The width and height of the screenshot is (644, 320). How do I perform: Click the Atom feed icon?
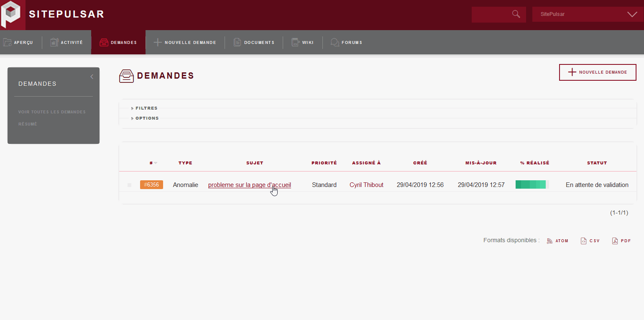coord(550,241)
